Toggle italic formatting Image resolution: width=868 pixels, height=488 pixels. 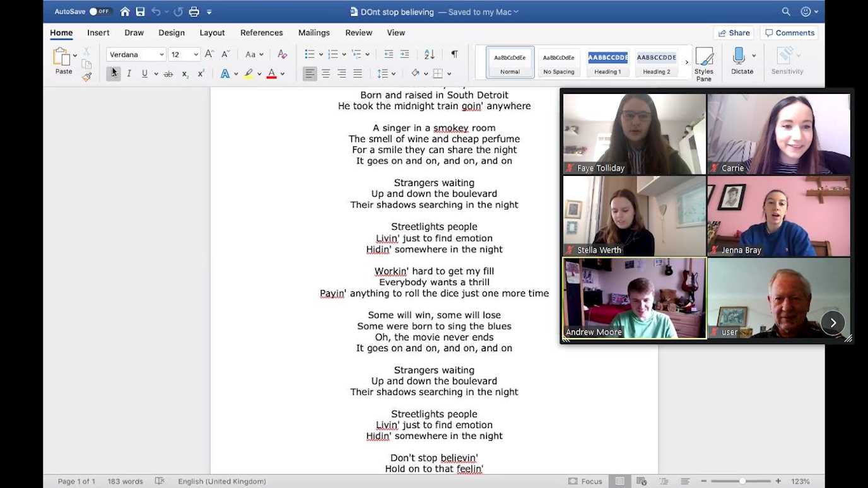(x=129, y=74)
